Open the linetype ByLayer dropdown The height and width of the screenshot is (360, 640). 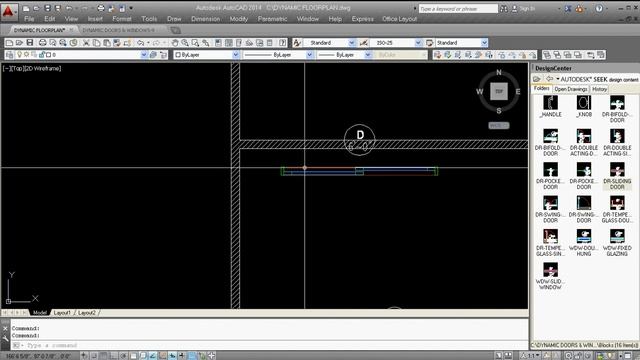[x=310, y=55]
